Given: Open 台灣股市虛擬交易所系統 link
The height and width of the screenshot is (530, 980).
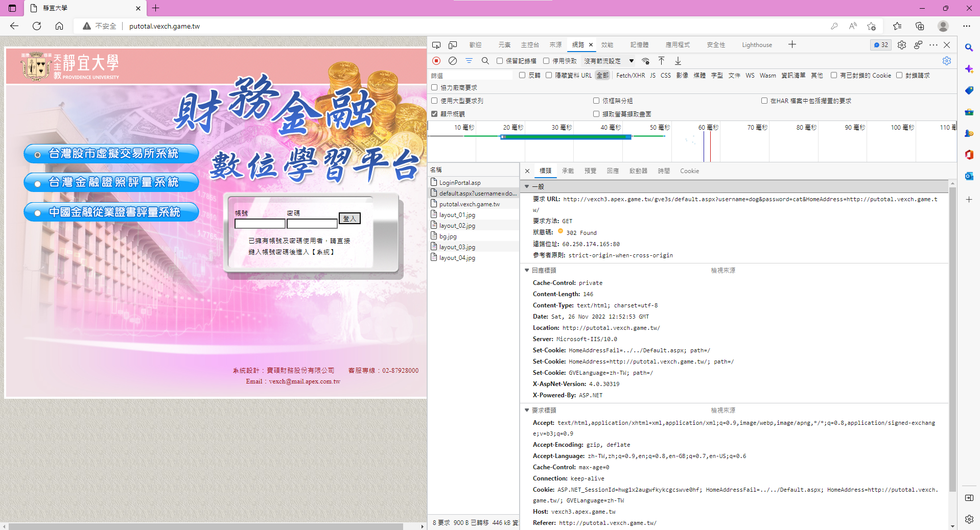Looking at the screenshot, I should pyautogui.click(x=111, y=154).
